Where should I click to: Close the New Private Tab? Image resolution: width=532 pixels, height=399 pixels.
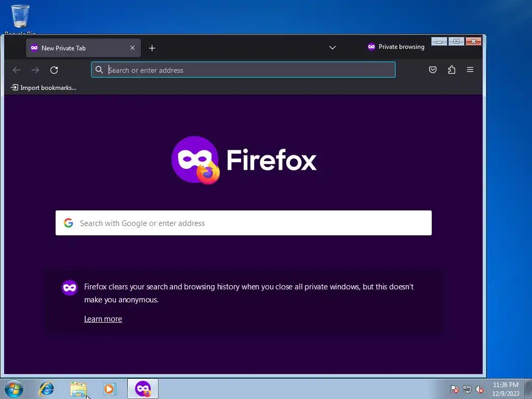132,48
